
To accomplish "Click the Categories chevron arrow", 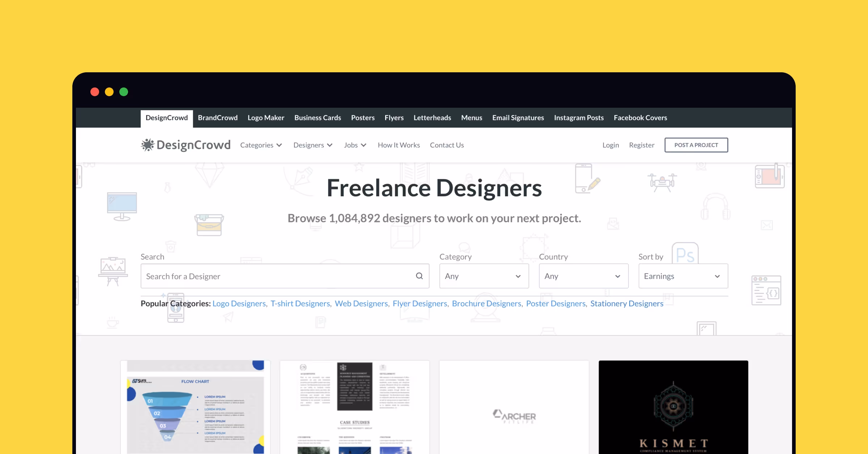I will [279, 145].
